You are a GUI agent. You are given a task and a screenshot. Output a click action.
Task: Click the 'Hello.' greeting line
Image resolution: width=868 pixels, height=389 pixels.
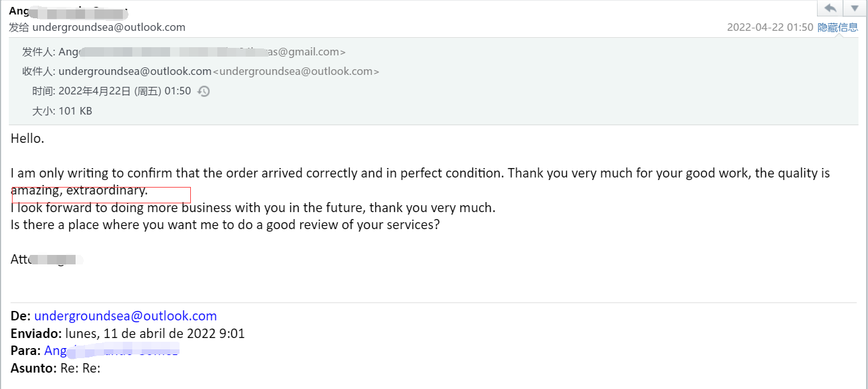click(27, 138)
